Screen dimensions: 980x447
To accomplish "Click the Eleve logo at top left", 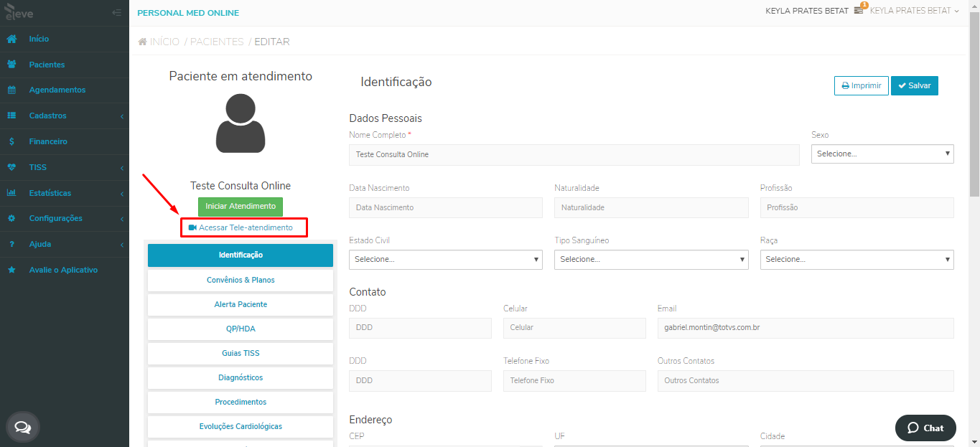I will (19, 12).
